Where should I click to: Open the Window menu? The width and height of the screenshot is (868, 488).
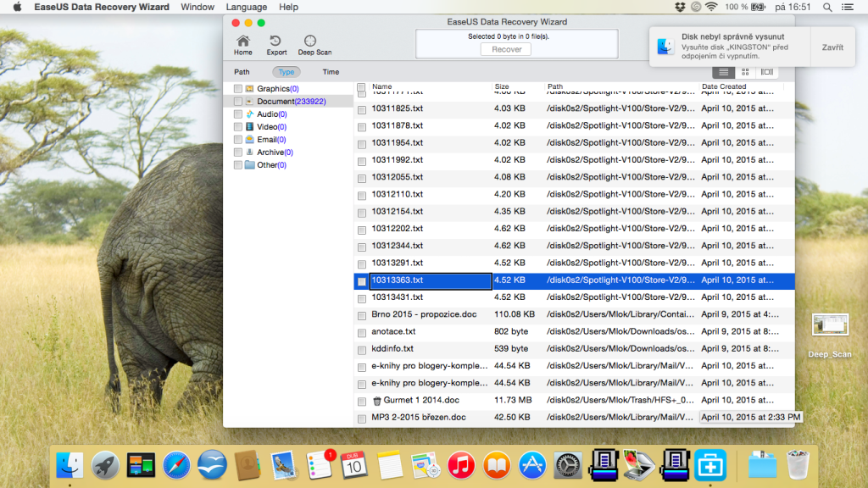coord(198,7)
